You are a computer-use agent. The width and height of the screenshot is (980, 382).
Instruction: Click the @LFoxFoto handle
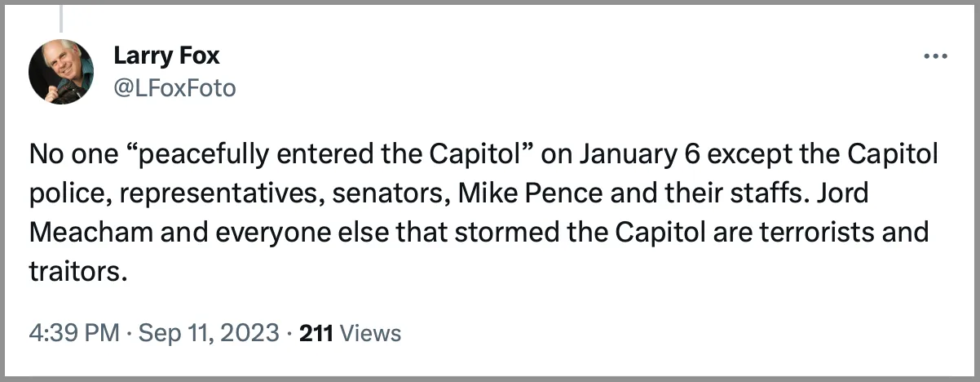coord(174,88)
